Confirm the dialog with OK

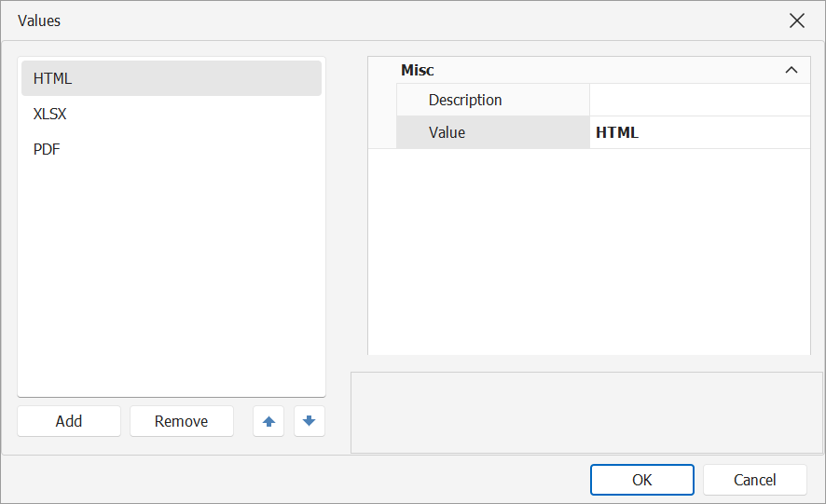641,480
